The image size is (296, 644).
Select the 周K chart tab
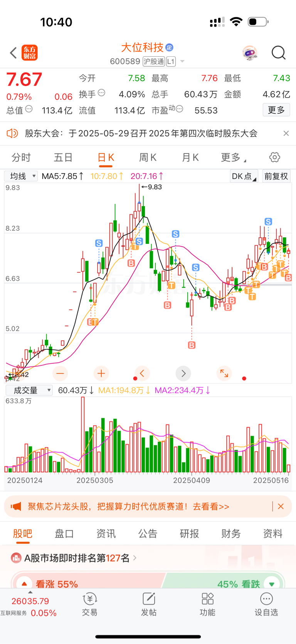tap(148, 157)
